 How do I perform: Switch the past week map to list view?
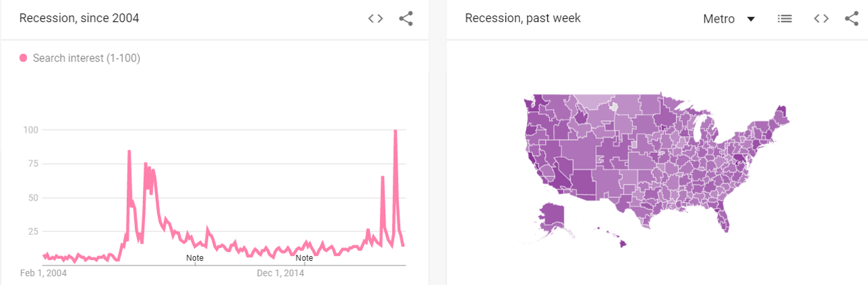click(x=784, y=19)
